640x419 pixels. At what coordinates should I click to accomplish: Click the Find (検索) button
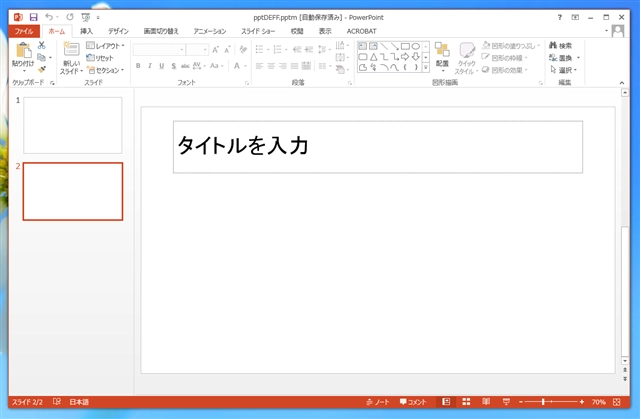point(560,45)
